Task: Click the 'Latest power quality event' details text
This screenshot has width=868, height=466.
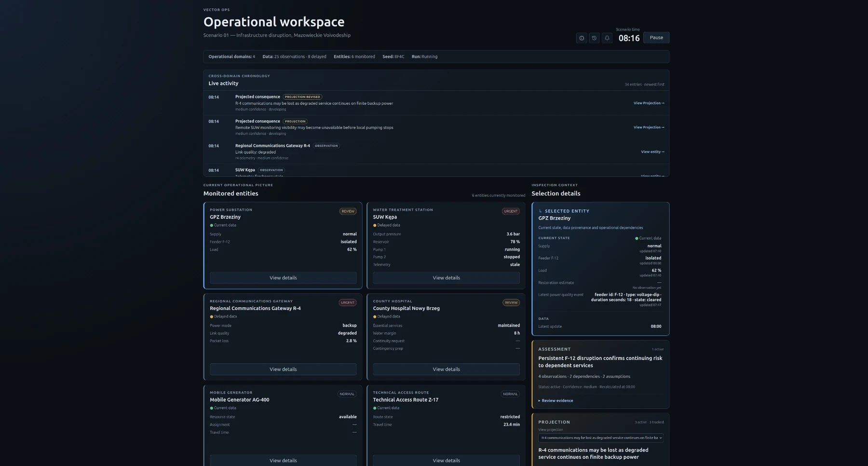Action: [x=626, y=297]
